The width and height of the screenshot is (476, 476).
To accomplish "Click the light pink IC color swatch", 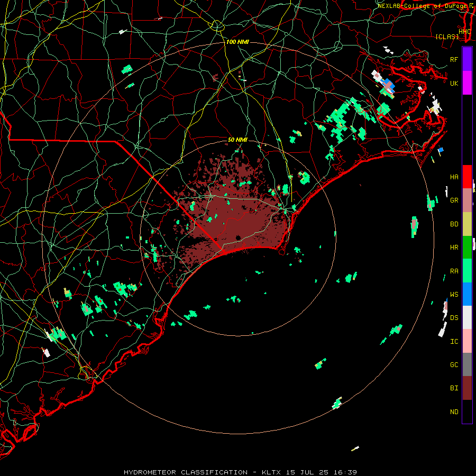I will tap(467, 341).
